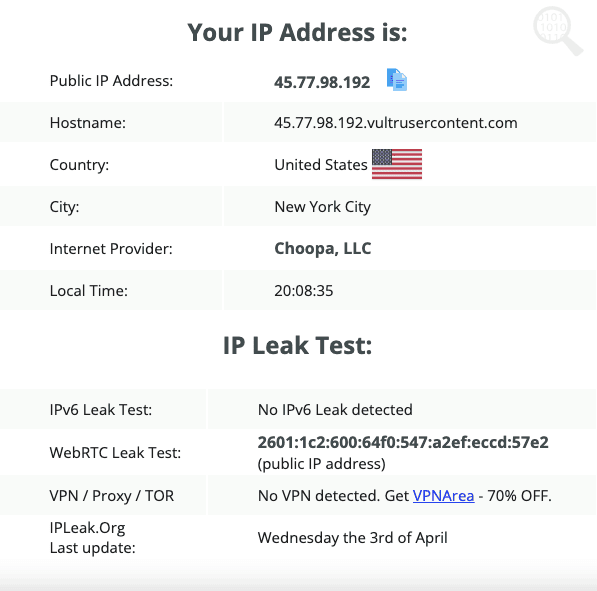Click the Choopa, LLC provider name
597x591 pixels.
point(322,249)
